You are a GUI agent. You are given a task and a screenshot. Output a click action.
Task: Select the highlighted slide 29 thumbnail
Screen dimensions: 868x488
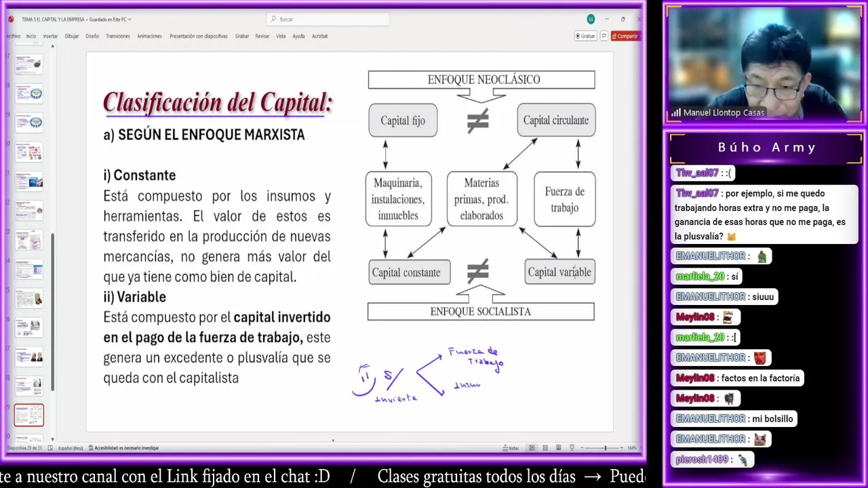[x=29, y=415]
